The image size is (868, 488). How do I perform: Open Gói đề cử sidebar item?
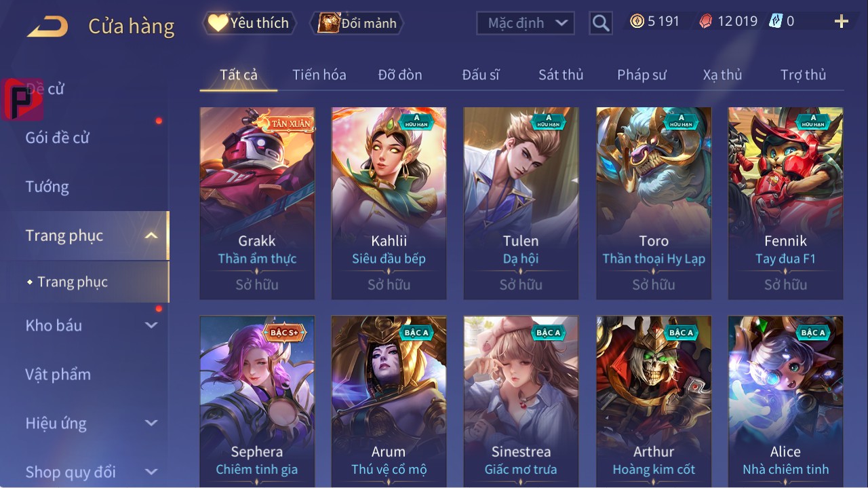click(x=57, y=138)
